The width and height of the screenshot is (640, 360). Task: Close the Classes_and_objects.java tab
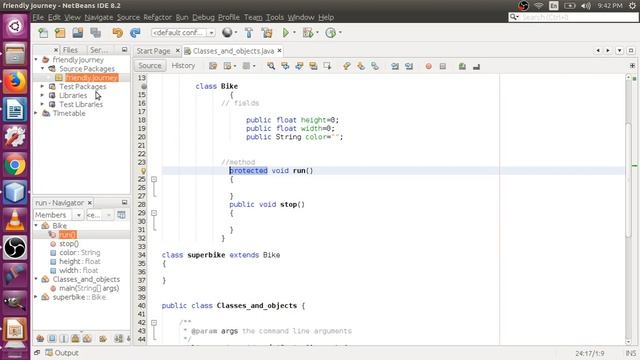(280, 51)
